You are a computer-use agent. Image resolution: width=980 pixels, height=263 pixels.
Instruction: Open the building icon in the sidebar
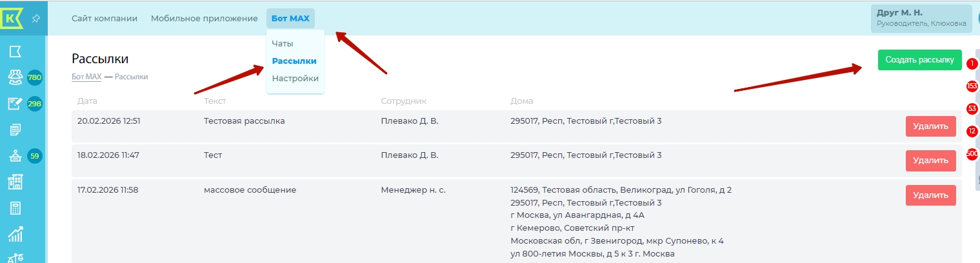15,182
